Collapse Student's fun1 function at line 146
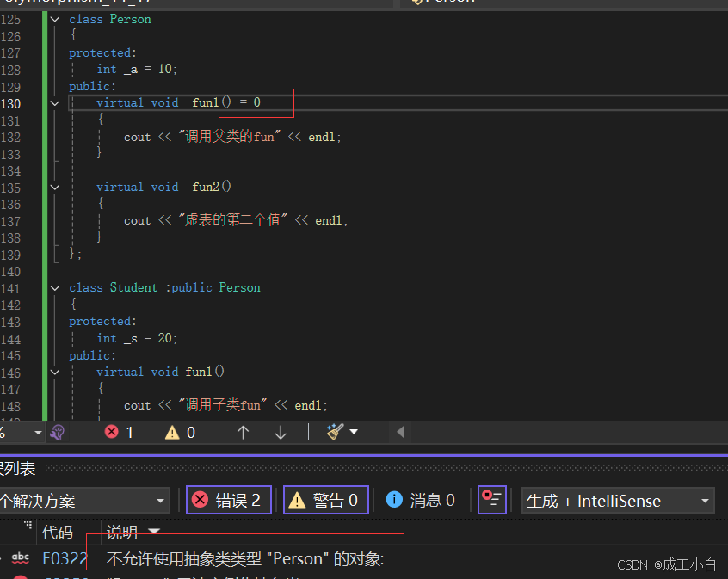Image resolution: width=728 pixels, height=579 pixels. [55, 373]
